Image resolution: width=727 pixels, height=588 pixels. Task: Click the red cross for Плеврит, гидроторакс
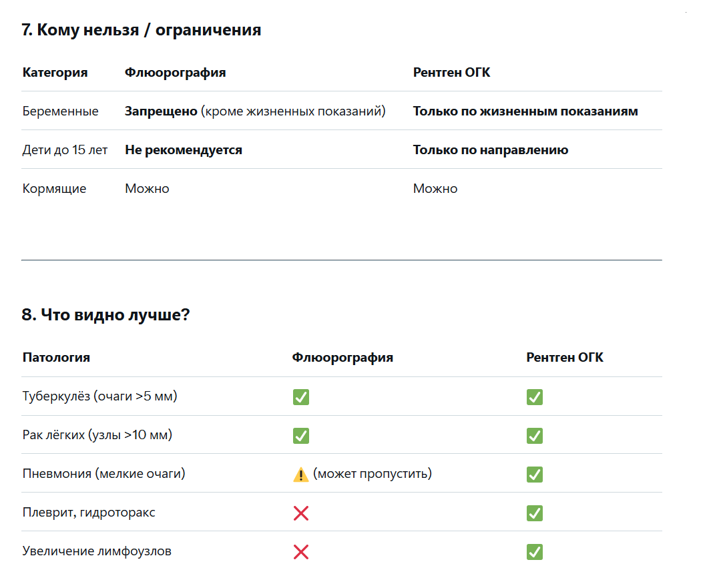[x=300, y=513]
